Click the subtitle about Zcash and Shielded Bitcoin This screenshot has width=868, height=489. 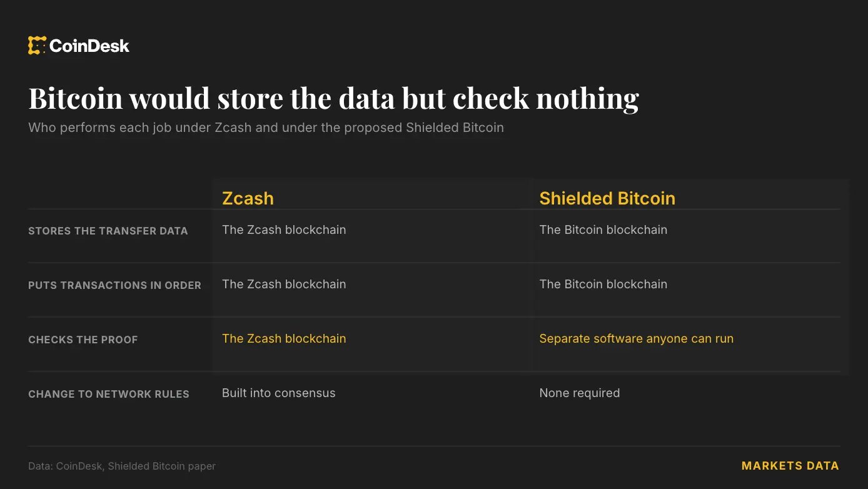click(266, 128)
